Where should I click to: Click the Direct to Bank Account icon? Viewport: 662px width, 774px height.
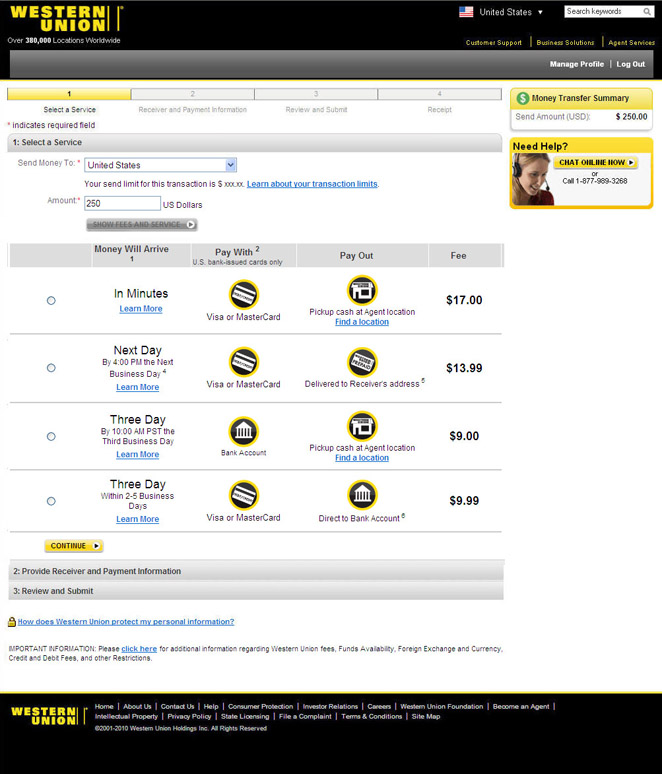coord(361,495)
